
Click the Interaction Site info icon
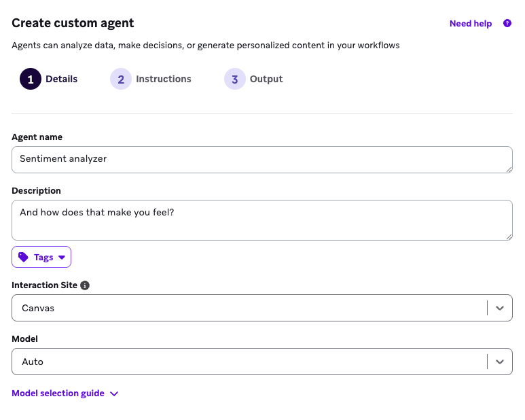click(x=85, y=285)
